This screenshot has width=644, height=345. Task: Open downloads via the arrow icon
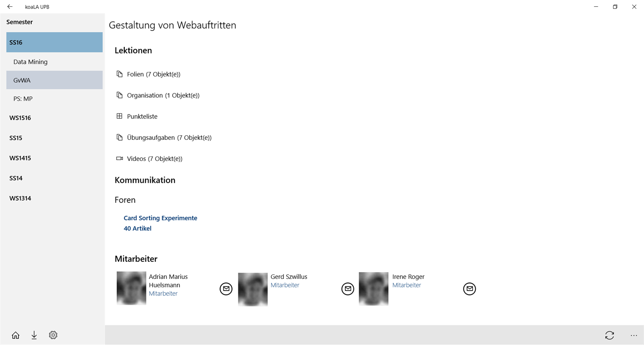pos(34,335)
